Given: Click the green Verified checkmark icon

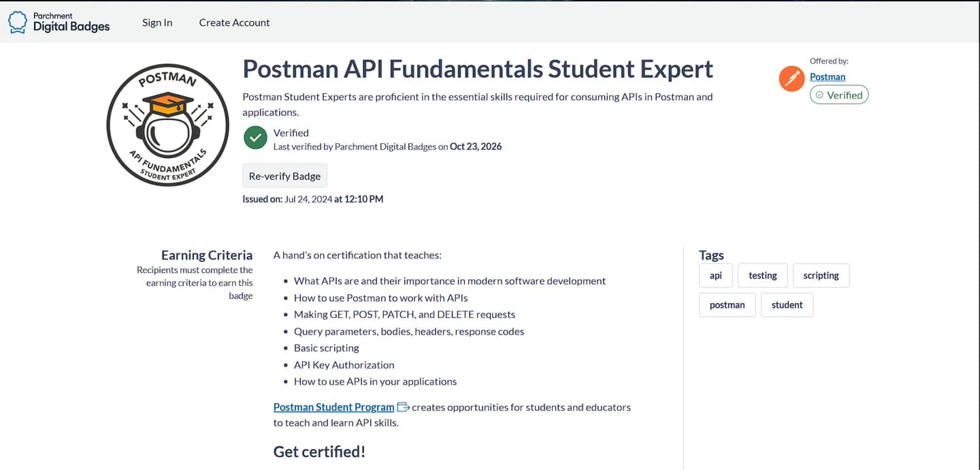Looking at the screenshot, I should (x=255, y=137).
